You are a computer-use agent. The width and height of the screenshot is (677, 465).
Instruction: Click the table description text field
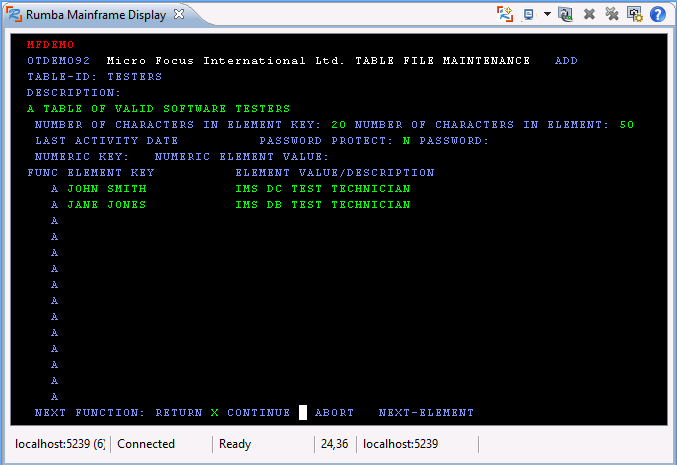(158, 109)
